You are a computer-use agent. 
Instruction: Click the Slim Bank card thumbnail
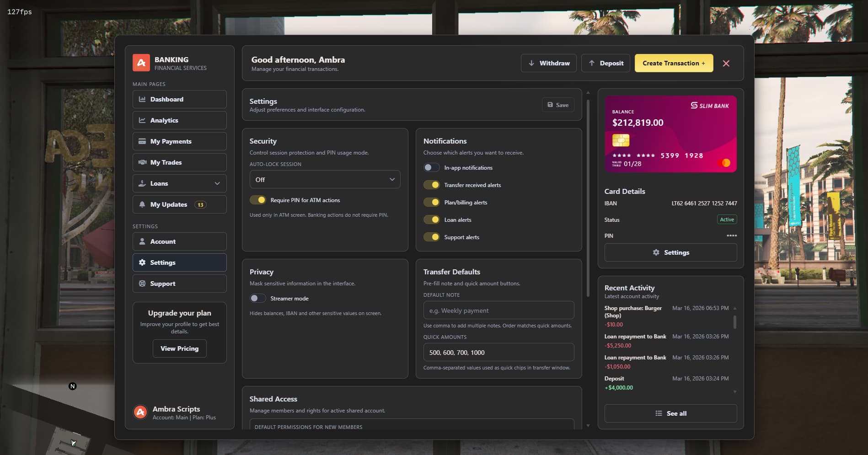coord(670,134)
